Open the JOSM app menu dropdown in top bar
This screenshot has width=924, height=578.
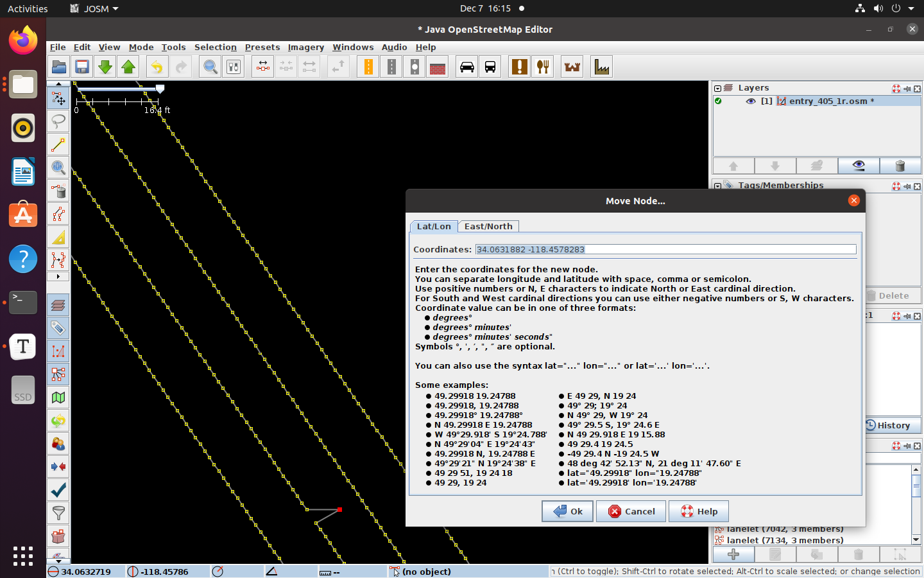(94, 8)
